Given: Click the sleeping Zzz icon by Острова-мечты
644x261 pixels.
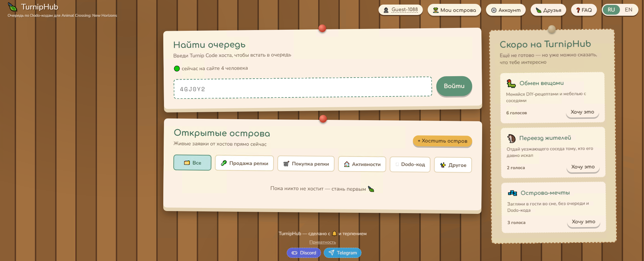Looking at the screenshot, I should (x=512, y=193).
